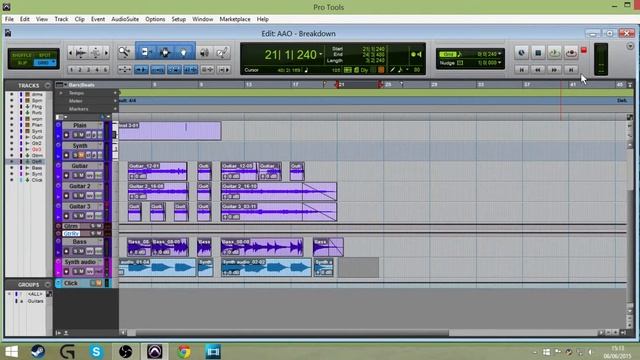Stop transport playback

(x=538, y=53)
